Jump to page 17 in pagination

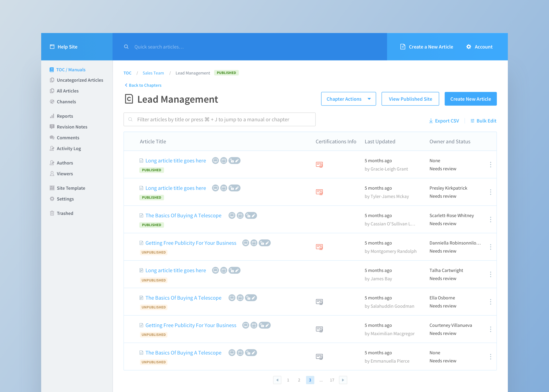tap(332, 380)
